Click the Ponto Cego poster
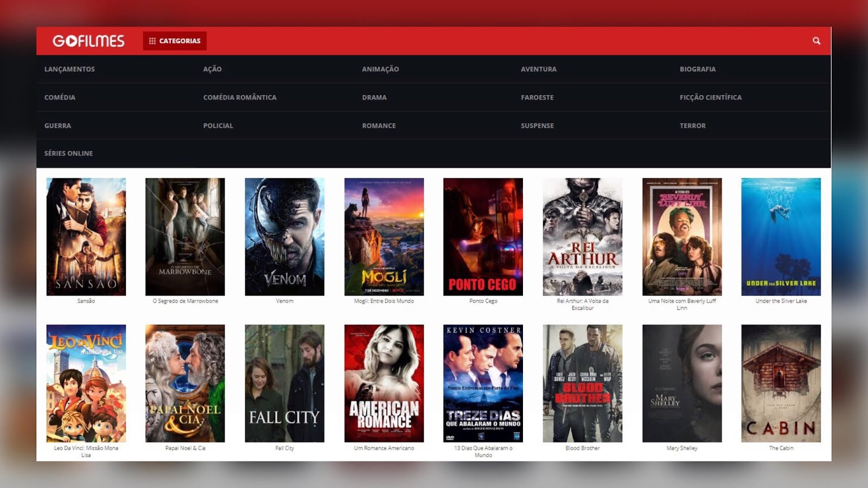This screenshot has height=488, width=868. [x=483, y=237]
